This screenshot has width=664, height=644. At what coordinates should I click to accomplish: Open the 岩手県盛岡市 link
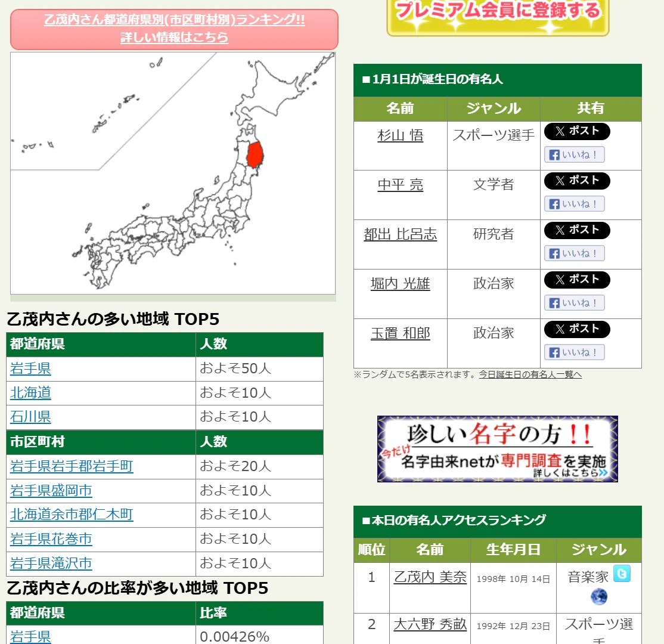click(x=51, y=491)
